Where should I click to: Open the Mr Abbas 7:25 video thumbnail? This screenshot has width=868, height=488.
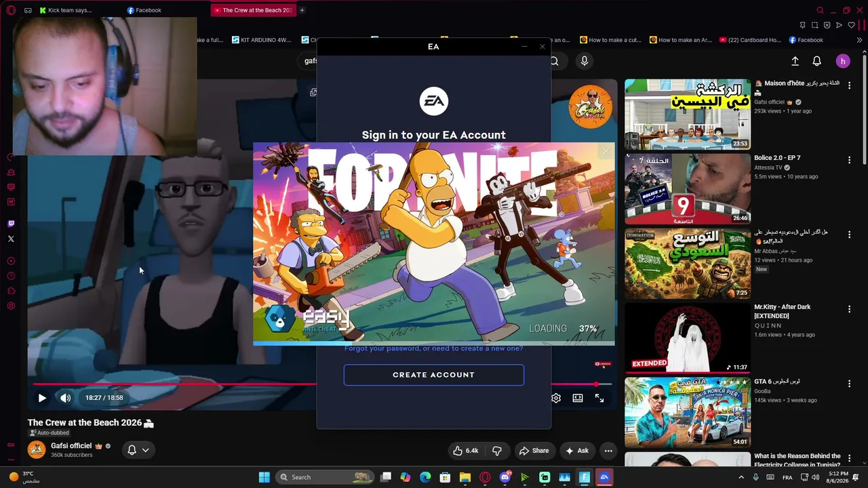(688, 263)
